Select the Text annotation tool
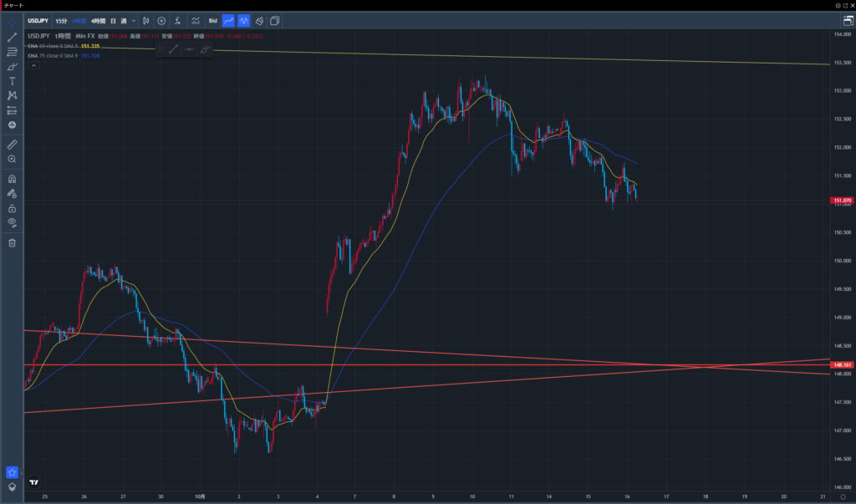Viewport: 856px width, 504px height. (12, 81)
